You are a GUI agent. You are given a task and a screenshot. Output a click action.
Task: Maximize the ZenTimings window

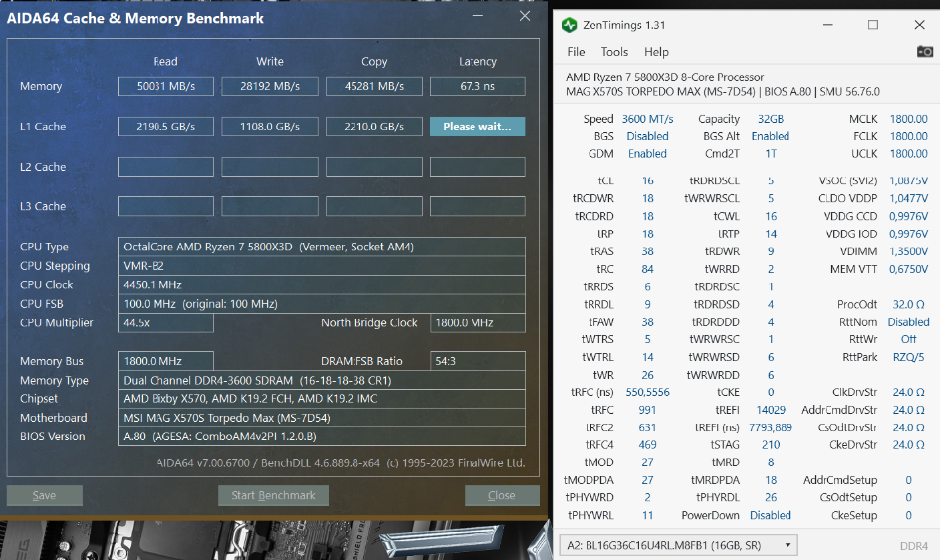873,25
